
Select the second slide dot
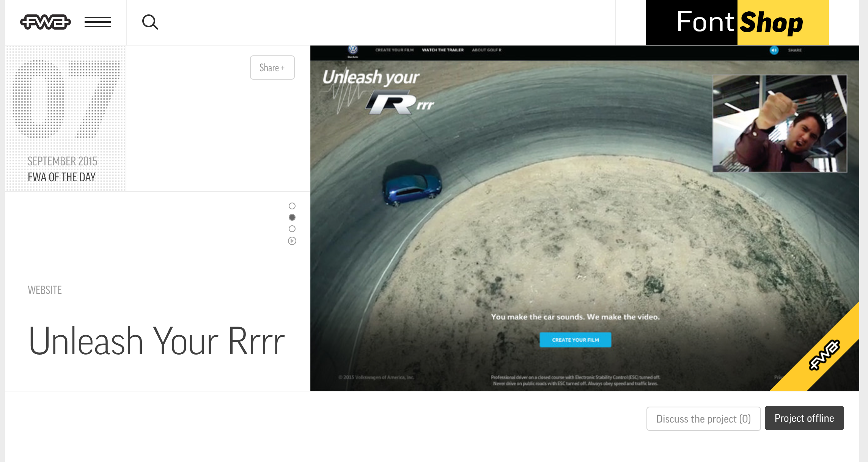(x=292, y=217)
